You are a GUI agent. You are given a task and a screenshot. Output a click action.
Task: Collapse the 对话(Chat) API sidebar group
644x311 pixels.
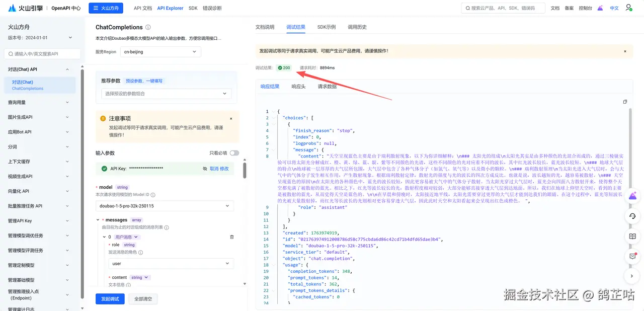(x=40, y=69)
